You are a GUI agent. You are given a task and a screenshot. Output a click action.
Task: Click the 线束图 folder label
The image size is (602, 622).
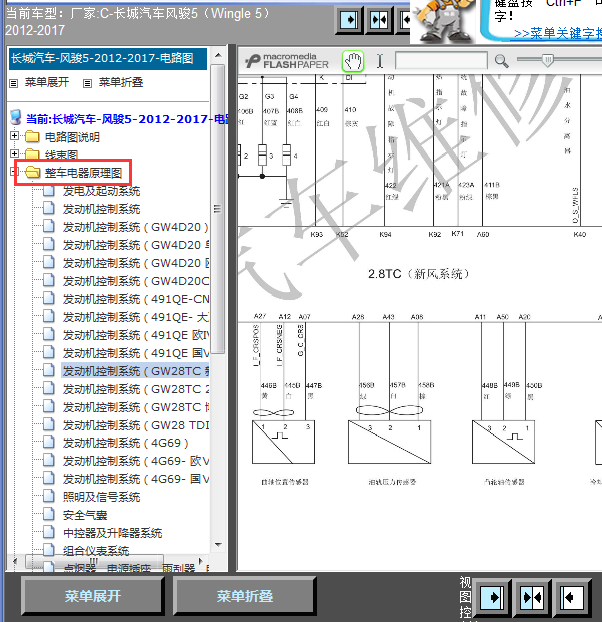pos(61,154)
